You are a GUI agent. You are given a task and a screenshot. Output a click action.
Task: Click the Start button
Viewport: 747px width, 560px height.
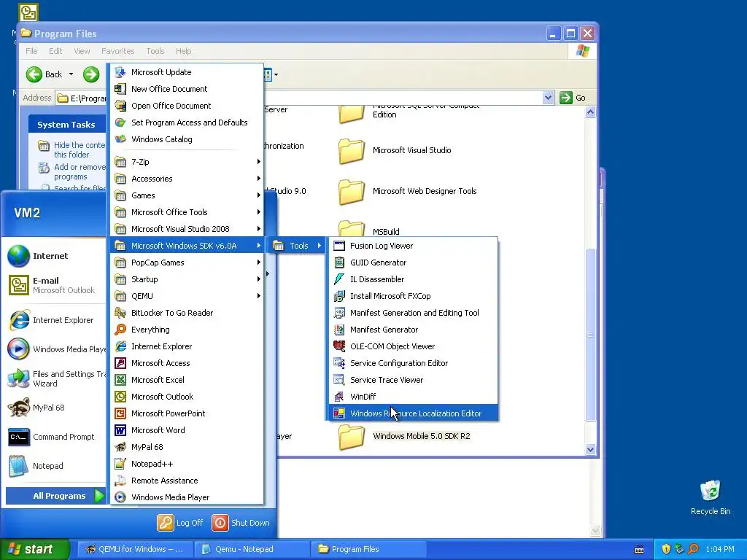click(34, 549)
